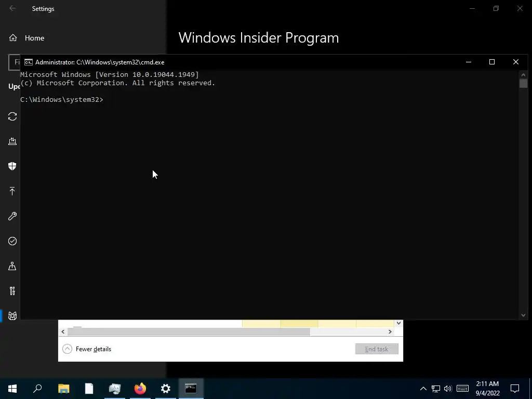The height and width of the screenshot is (399, 532).
Task: Open Windows Update sidebar icon in Settings
Action: [12, 116]
